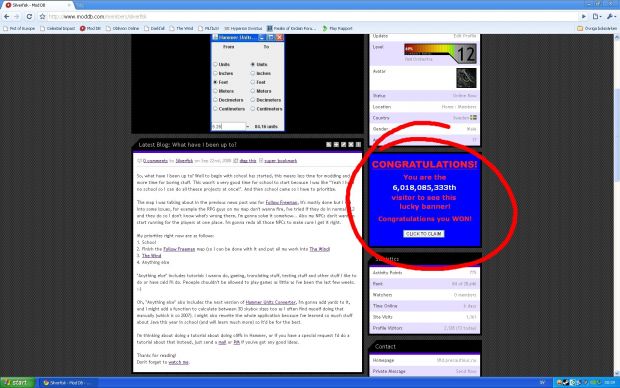Click the browser forward arrow

[x=17, y=17]
